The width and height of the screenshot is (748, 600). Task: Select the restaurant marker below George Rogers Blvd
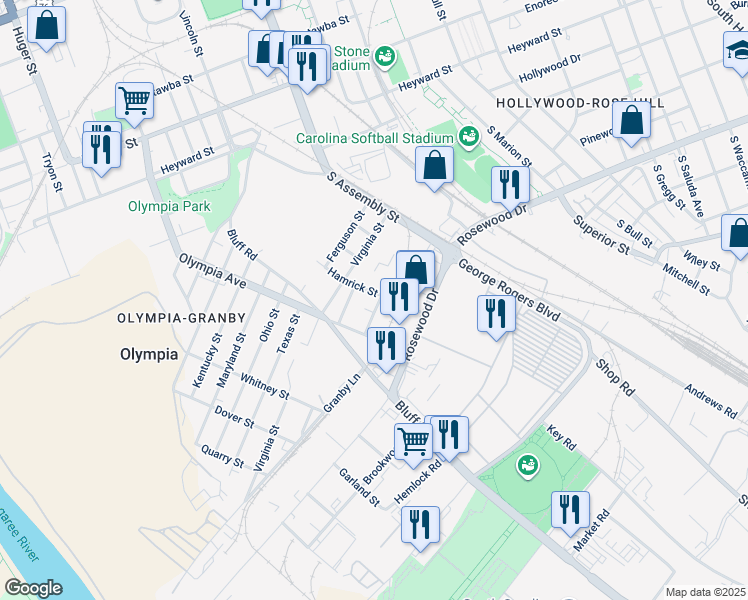(497, 317)
